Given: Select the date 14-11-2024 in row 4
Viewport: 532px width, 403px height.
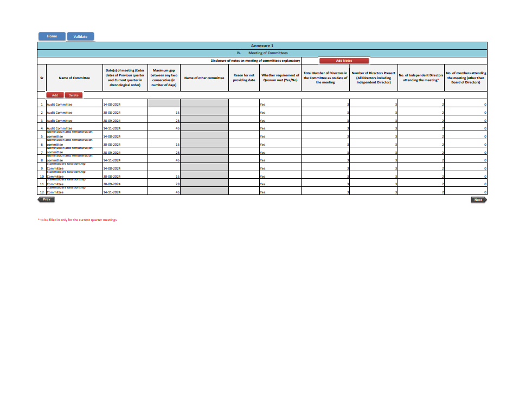Looking at the screenshot, I should [x=125, y=127].
